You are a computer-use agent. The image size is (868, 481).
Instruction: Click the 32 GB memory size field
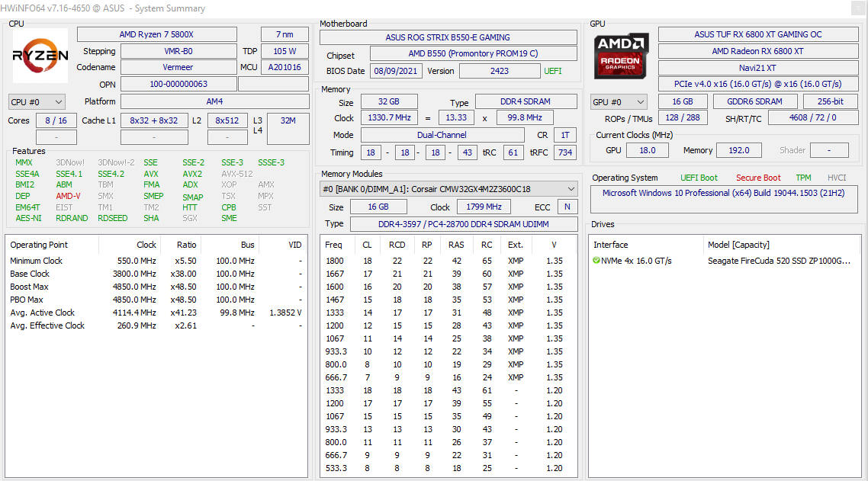[388, 102]
